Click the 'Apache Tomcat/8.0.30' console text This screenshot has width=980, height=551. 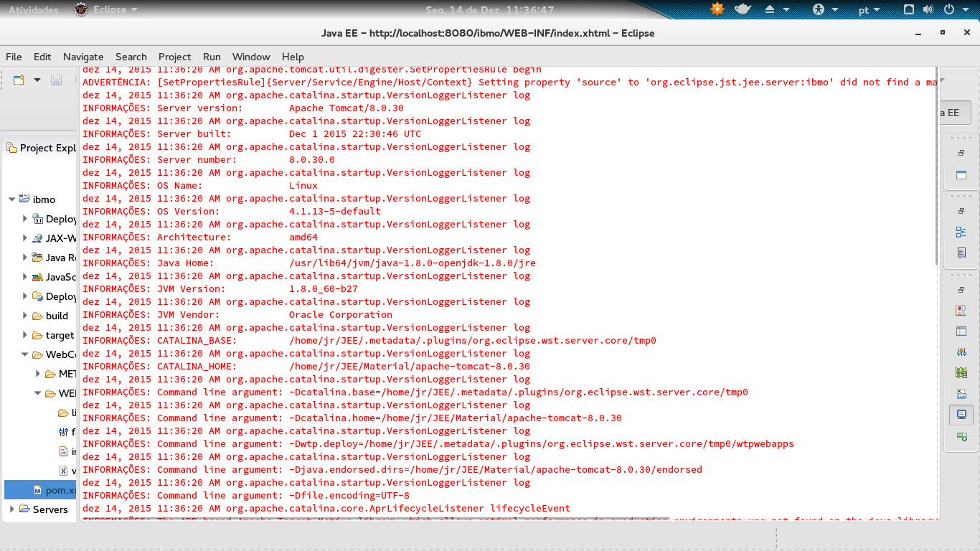(347, 108)
